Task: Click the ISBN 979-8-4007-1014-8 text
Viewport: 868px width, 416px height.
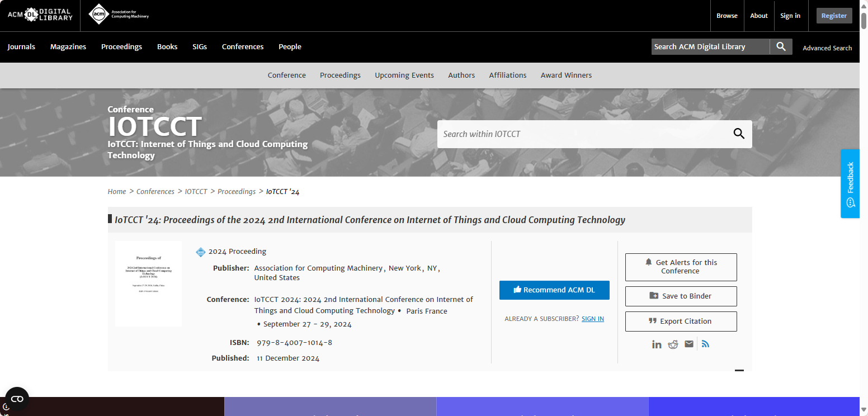Action: 294,343
